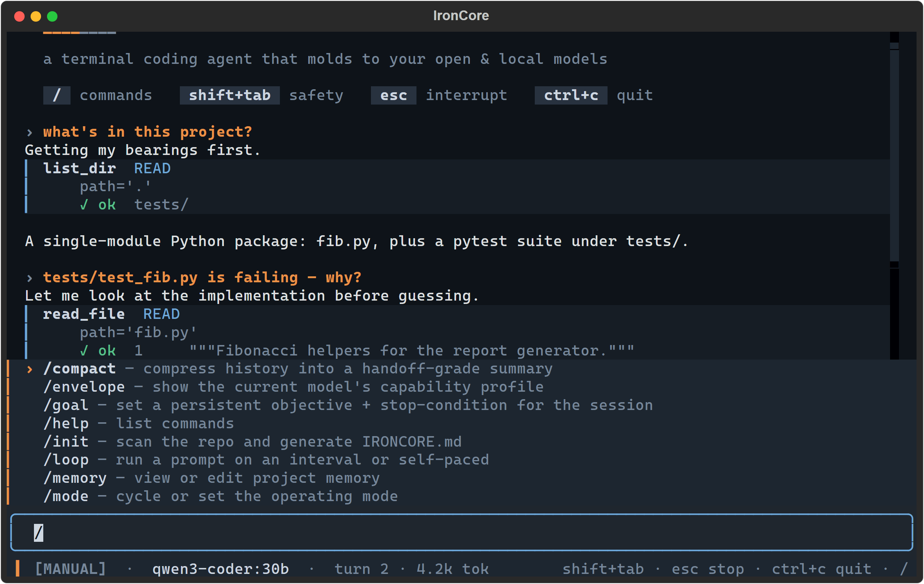Click the orange selection arrow beside /compact
This screenshot has height=584, width=924.
click(29, 369)
